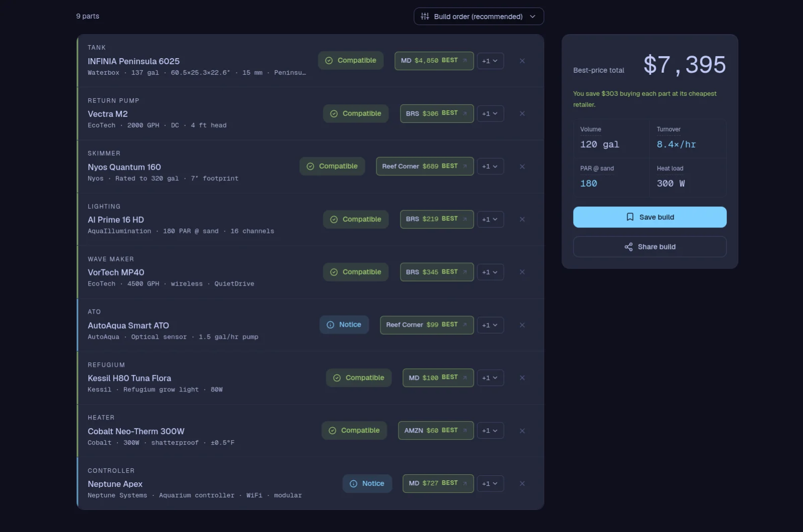Open the Build order sort dropdown
803x532 pixels.
478,16
